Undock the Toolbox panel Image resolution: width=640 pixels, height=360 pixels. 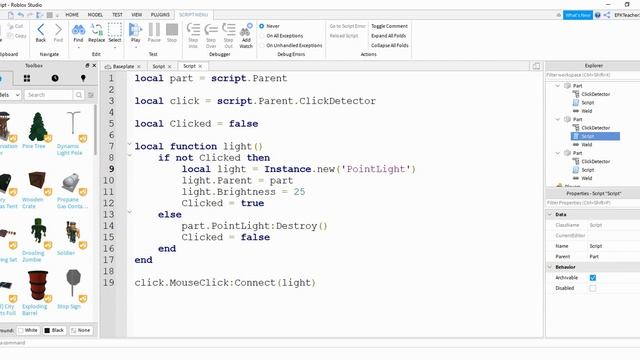[x=87, y=65]
